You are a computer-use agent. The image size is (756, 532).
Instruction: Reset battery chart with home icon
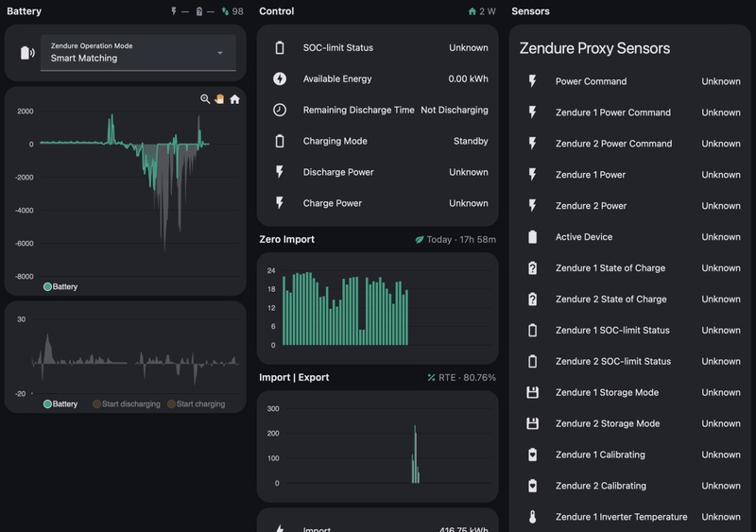pyautogui.click(x=234, y=99)
